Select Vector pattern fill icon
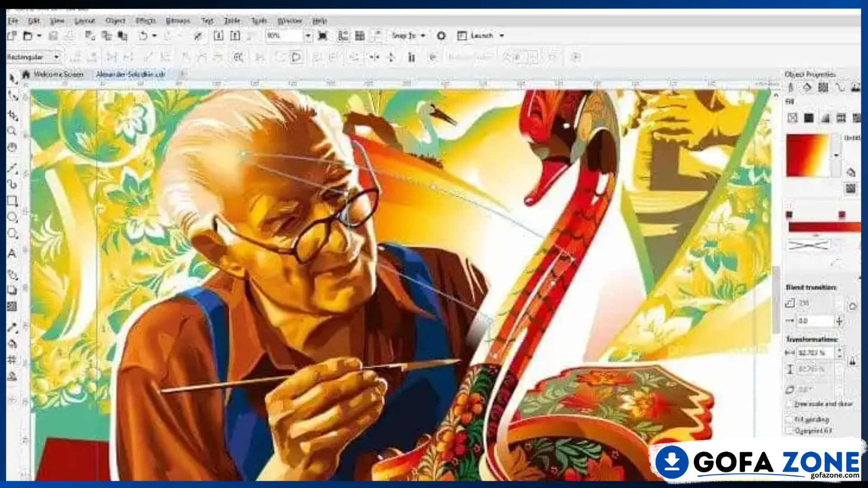 coord(841,118)
